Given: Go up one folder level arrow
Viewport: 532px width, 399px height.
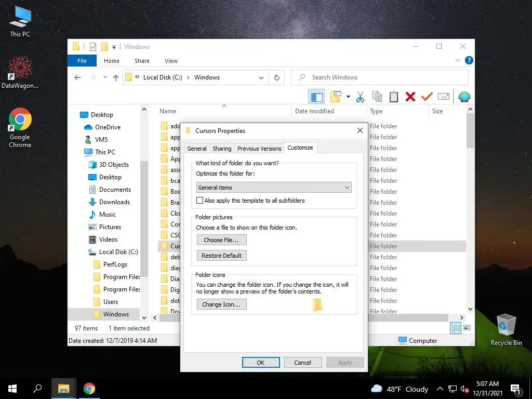Looking at the screenshot, I should (116, 78).
